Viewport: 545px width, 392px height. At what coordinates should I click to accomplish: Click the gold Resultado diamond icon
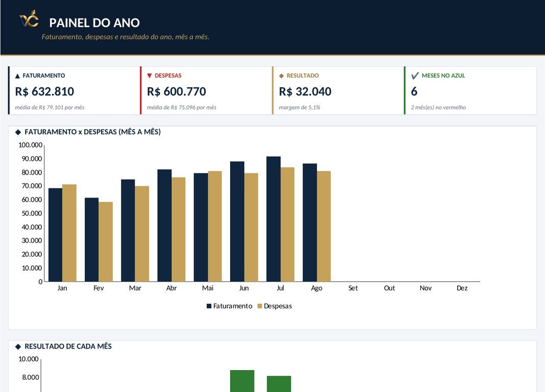[x=282, y=76]
